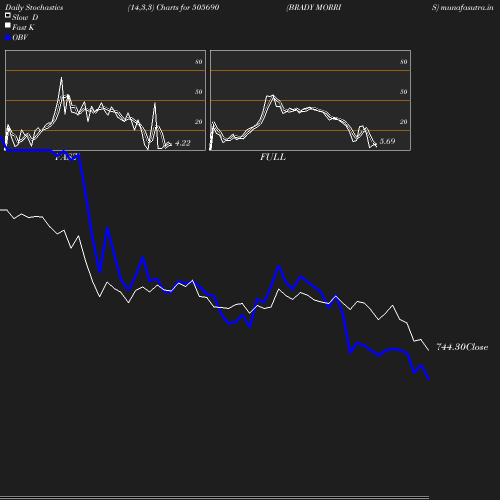This screenshot has width=500, height=500.
Task: Click the 5.69 value in full chart
Action: tap(387, 141)
